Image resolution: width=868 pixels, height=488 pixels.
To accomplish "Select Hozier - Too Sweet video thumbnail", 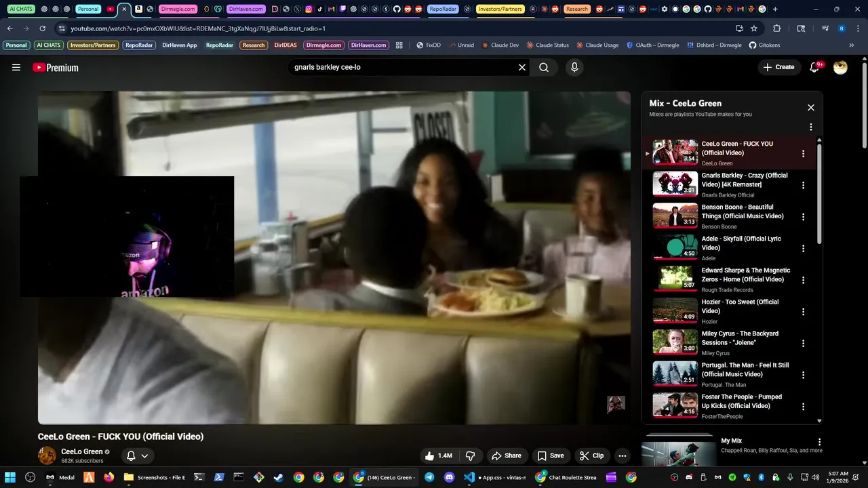I will coord(675,310).
